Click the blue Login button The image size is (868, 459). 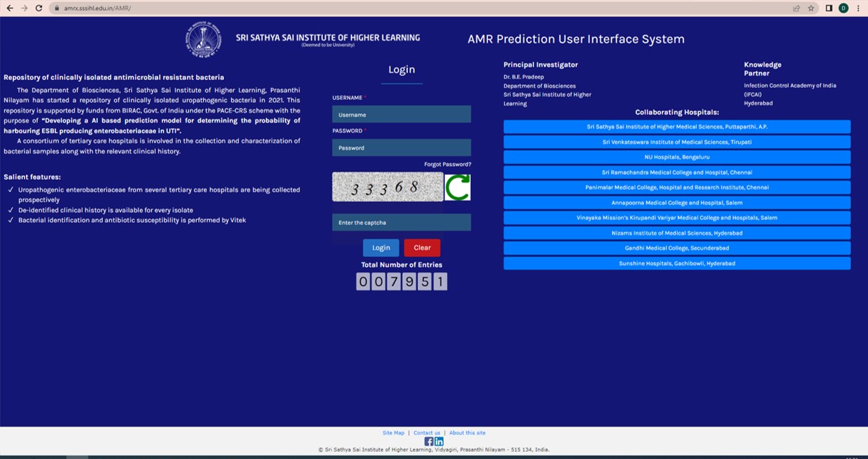381,248
